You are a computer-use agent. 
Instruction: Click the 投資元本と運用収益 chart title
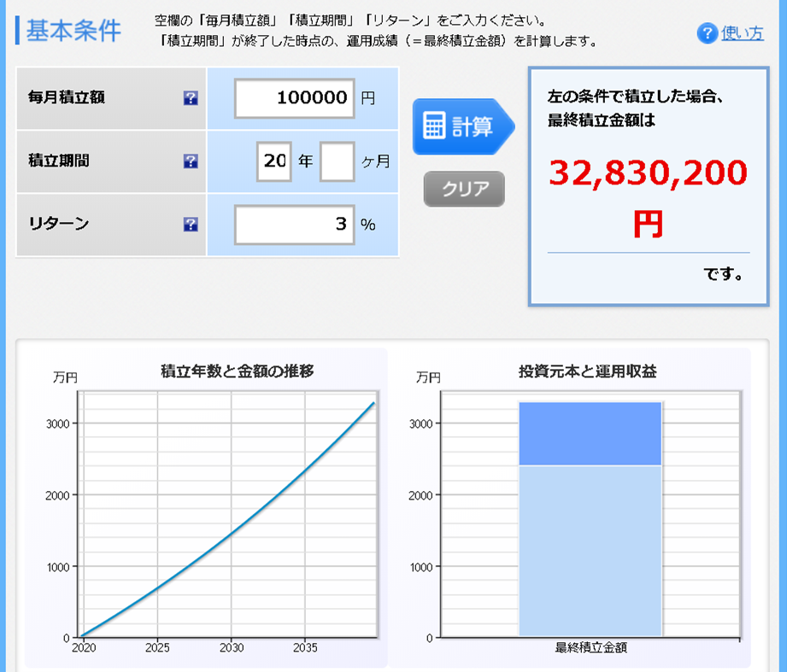[588, 371]
